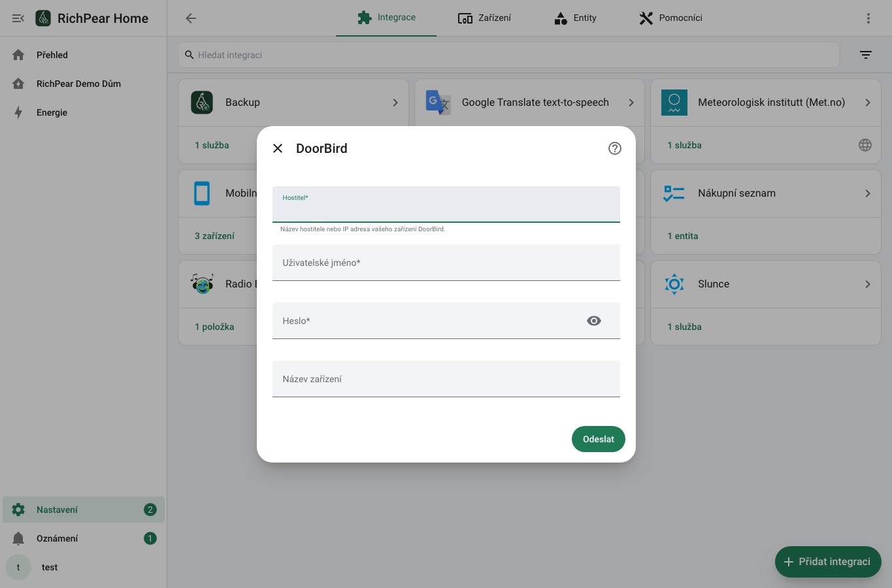Submit the form with Odeslat
This screenshot has height=588, width=892.
click(599, 439)
